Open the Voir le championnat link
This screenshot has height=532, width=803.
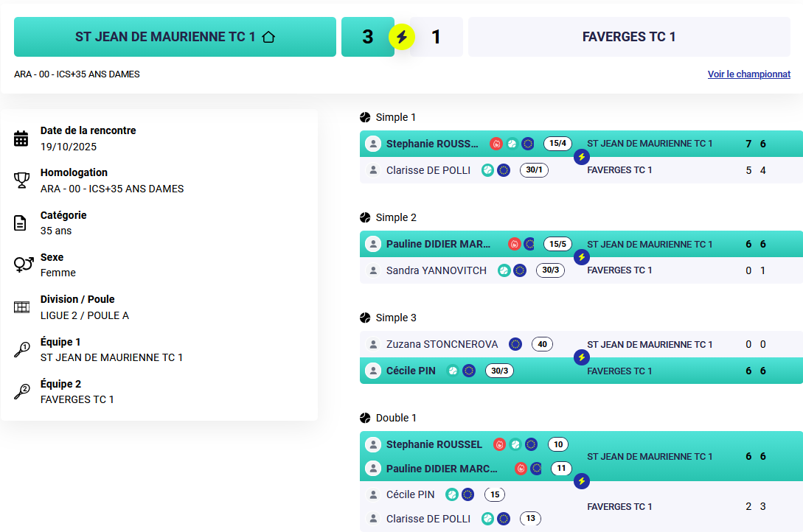pos(748,74)
